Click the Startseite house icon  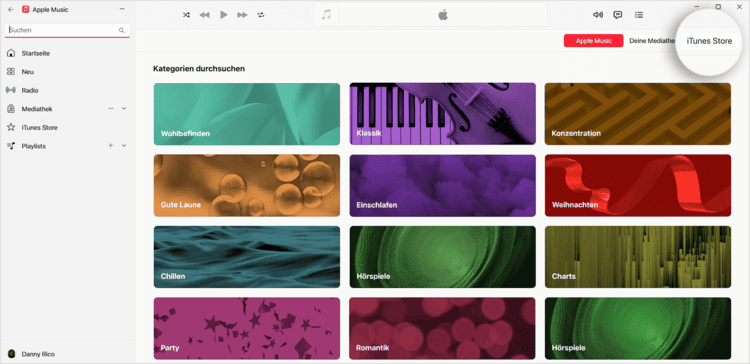pos(11,53)
